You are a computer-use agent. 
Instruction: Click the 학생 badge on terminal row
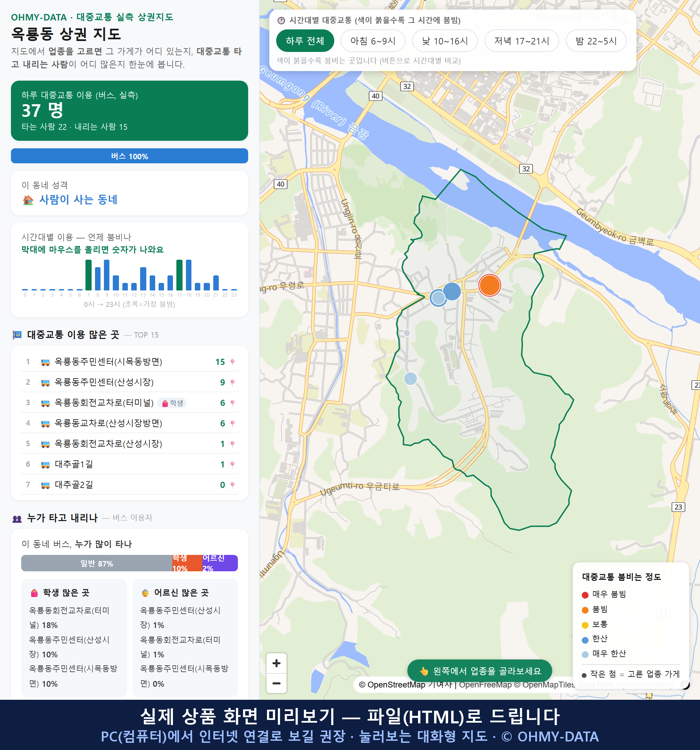172,403
